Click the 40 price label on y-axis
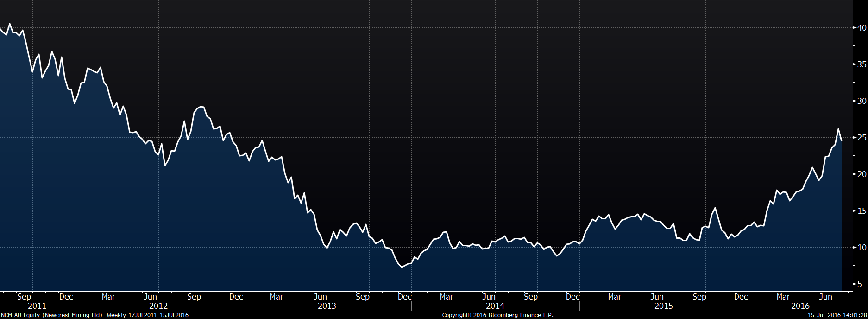 (862, 28)
